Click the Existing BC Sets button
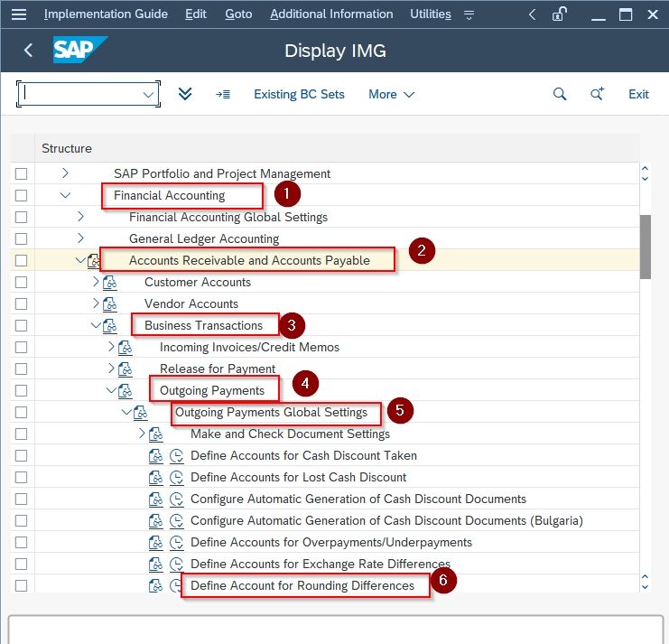669x644 pixels. tap(299, 94)
